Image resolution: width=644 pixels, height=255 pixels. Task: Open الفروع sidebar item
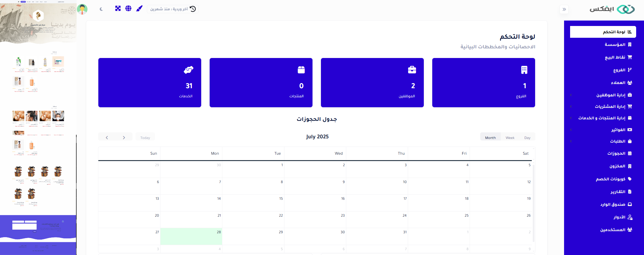622,70
